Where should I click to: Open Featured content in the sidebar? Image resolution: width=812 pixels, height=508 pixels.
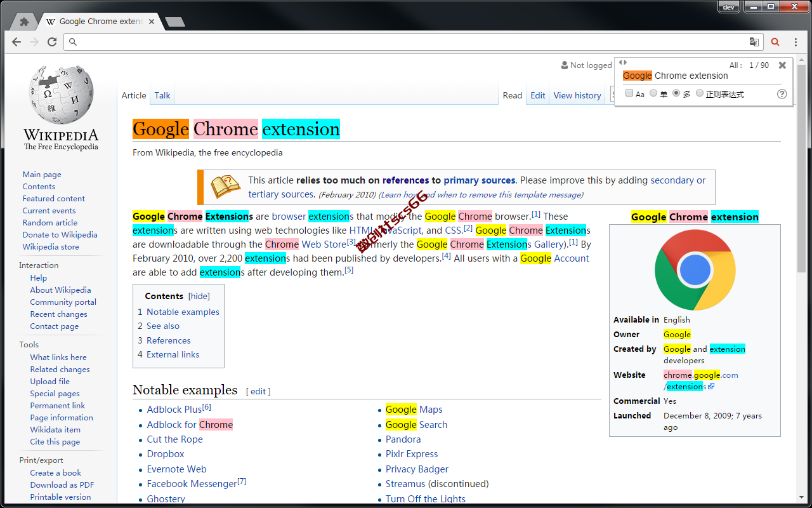(54, 198)
